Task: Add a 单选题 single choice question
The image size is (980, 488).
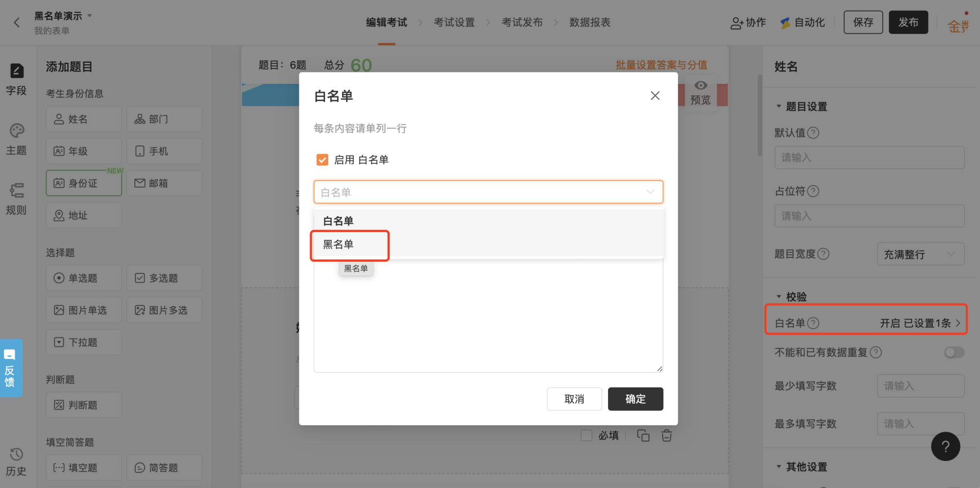Action: coord(84,278)
